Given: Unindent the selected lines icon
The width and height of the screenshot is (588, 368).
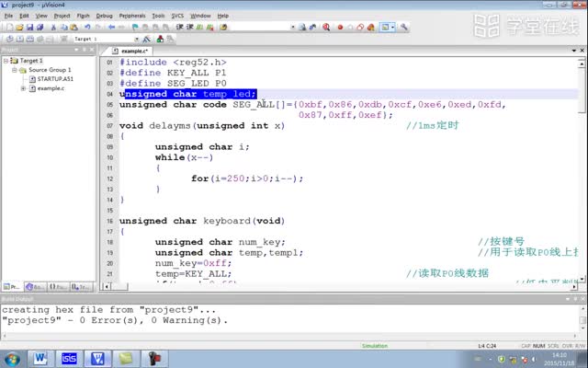Looking at the screenshot, I should 190,27.
